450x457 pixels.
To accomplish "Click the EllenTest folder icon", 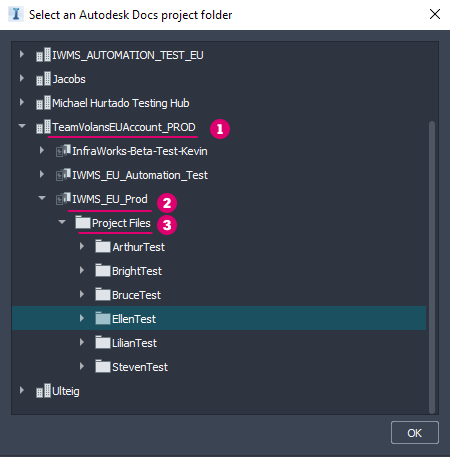I will [x=103, y=318].
